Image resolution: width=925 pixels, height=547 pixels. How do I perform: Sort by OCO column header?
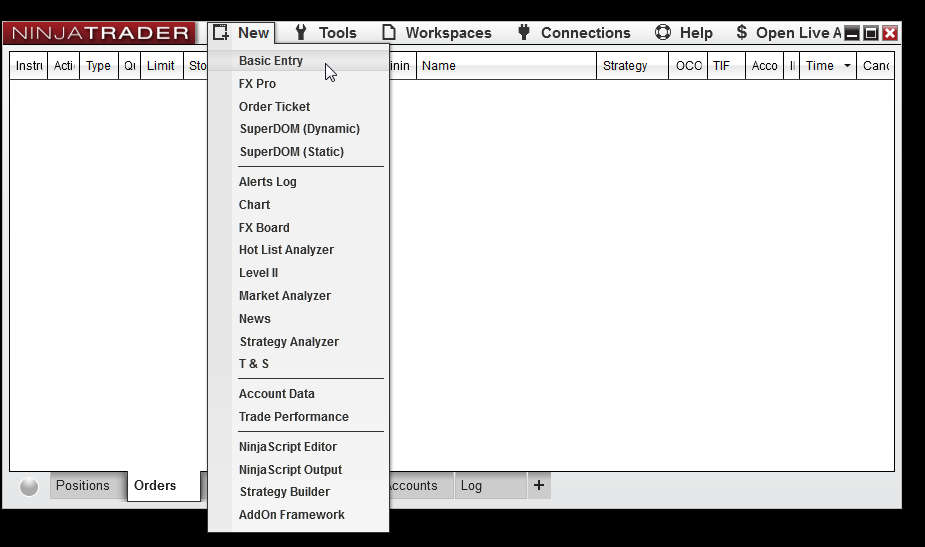pyautogui.click(x=688, y=65)
